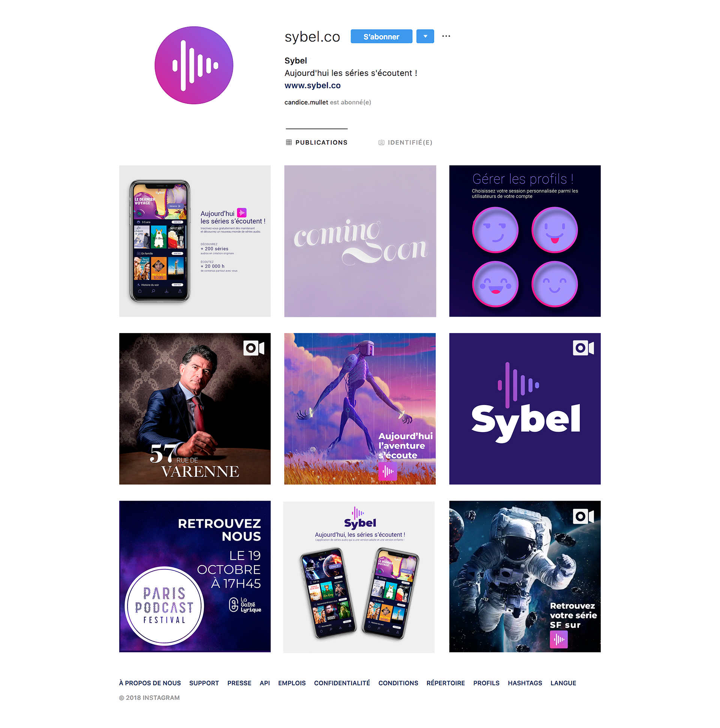Open Langue selector in footer
Screen dimensions: 720x728
pyautogui.click(x=563, y=683)
